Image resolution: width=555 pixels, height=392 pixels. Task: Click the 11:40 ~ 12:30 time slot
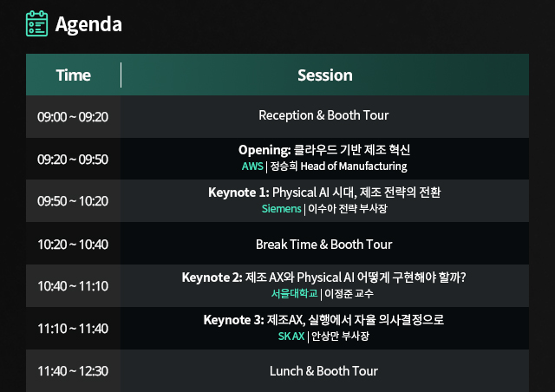click(x=73, y=371)
